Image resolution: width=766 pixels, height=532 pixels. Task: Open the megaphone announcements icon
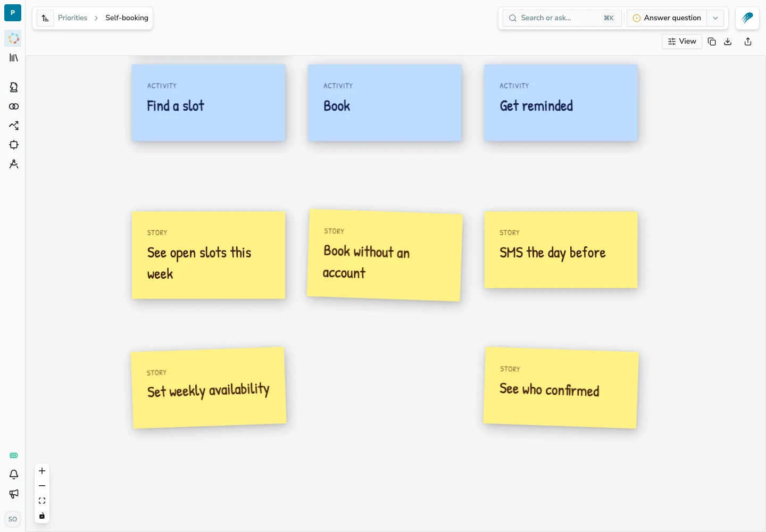(14, 494)
